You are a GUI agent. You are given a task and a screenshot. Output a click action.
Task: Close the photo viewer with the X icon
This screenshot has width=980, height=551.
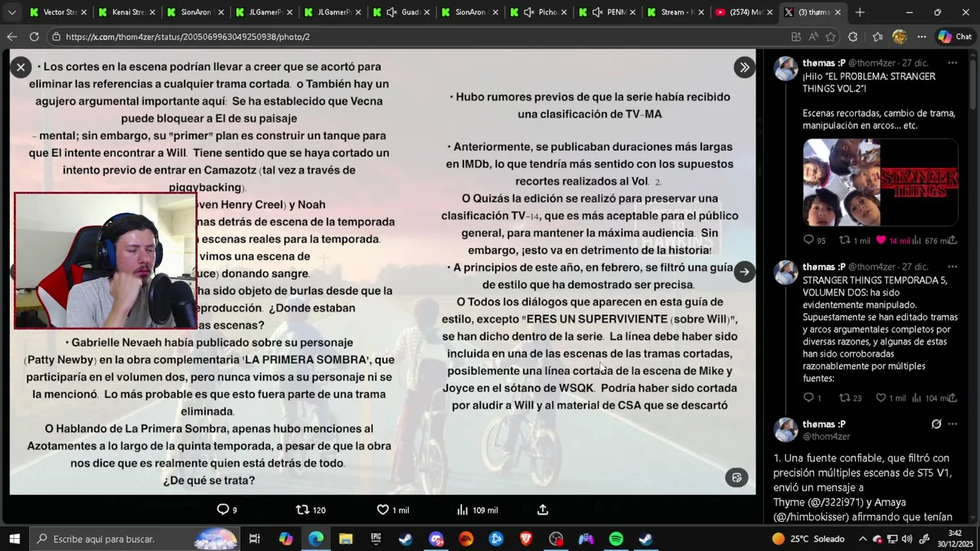(x=21, y=67)
